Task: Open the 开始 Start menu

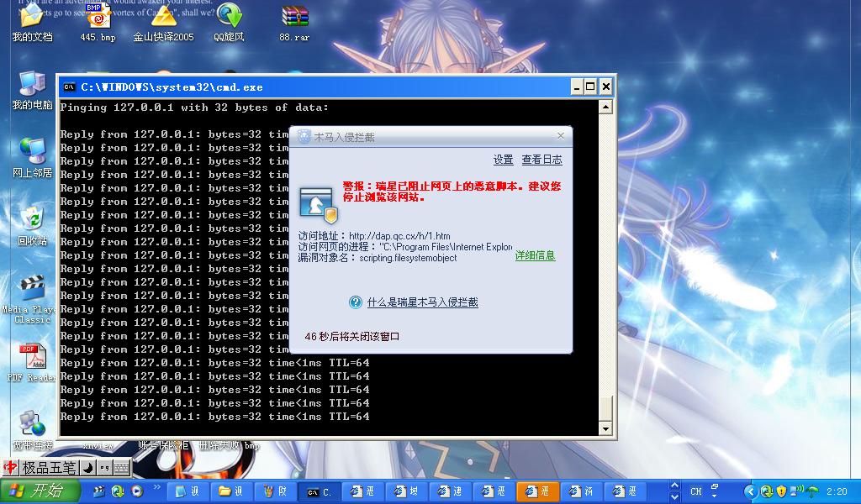Action: tap(40, 491)
